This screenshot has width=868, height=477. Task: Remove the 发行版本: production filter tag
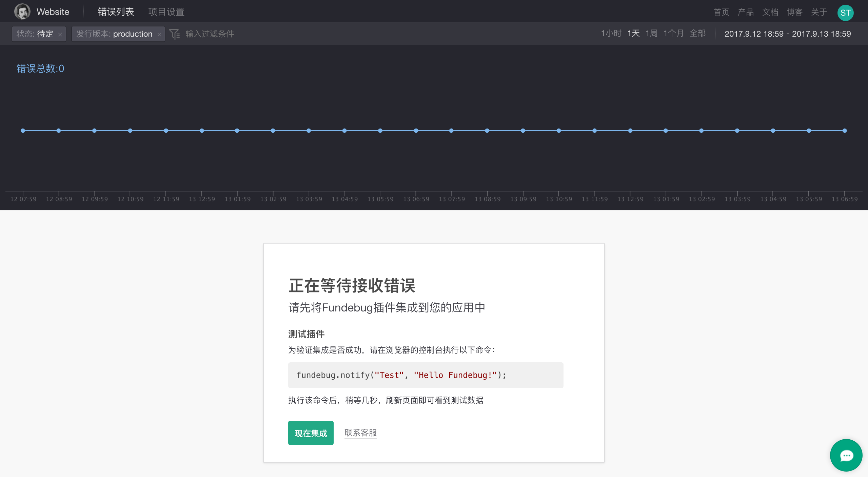(x=159, y=34)
